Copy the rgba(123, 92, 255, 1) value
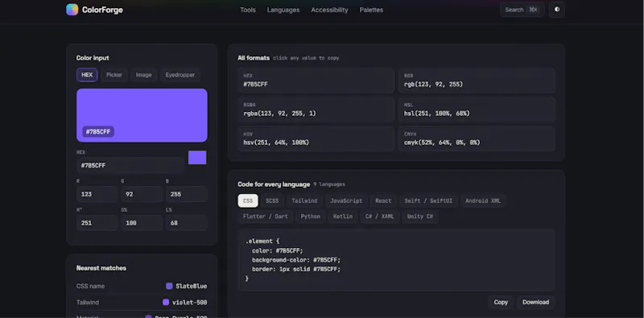 tap(316, 109)
